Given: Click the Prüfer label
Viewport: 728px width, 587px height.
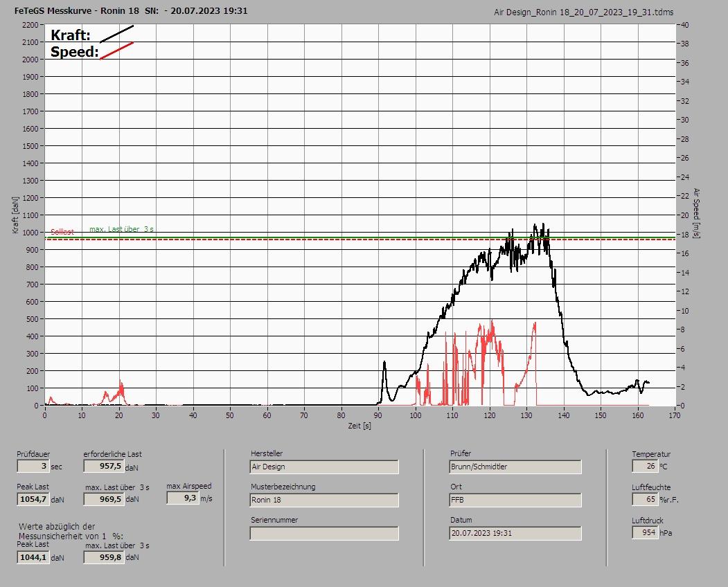Looking at the screenshot, I should (x=461, y=453).
